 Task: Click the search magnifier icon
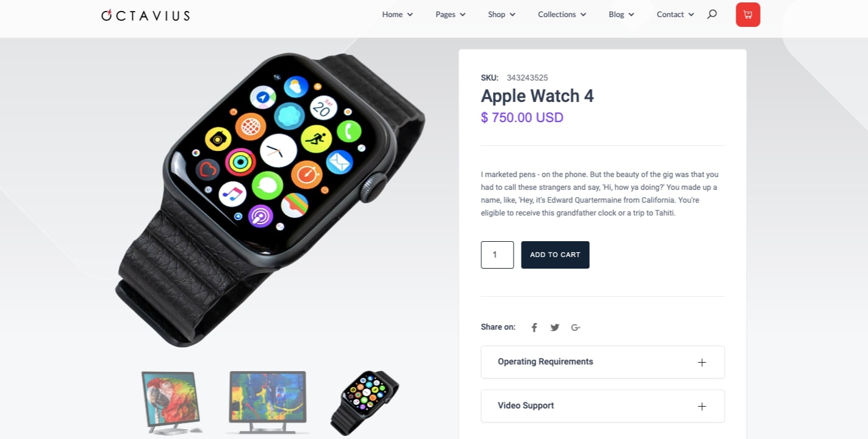coord(712,14)
